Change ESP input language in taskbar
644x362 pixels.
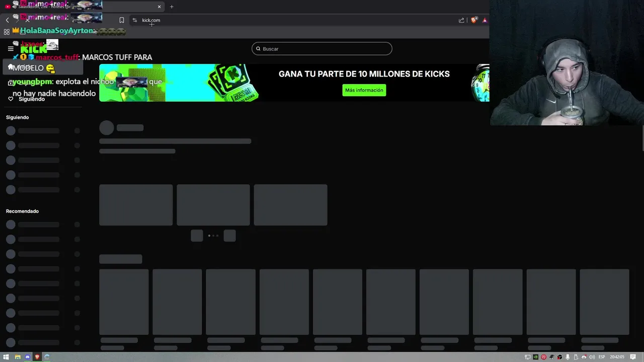pos(602,357)
